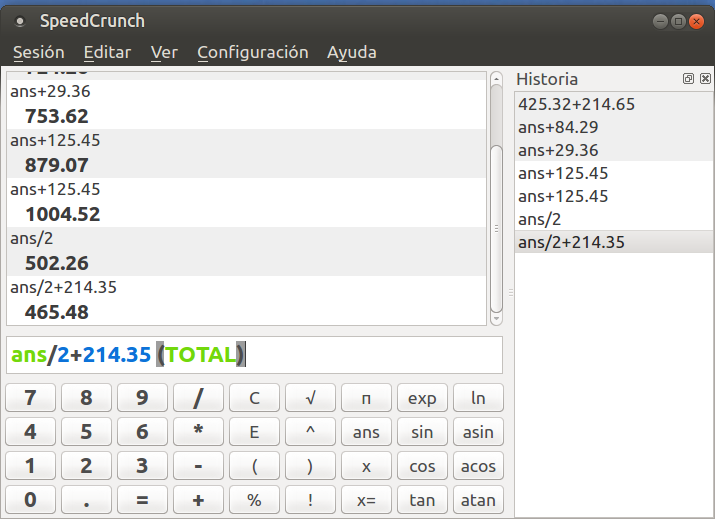Click the minus (-) button
Image resolution: width=715 pixels, height=519 pixels.
(x=198, y=466)
